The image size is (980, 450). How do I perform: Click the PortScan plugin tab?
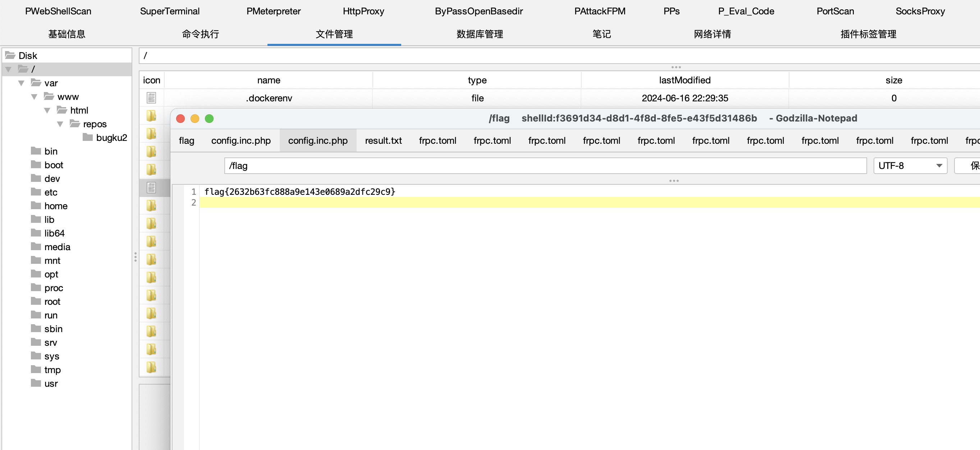tap(835, 12)
